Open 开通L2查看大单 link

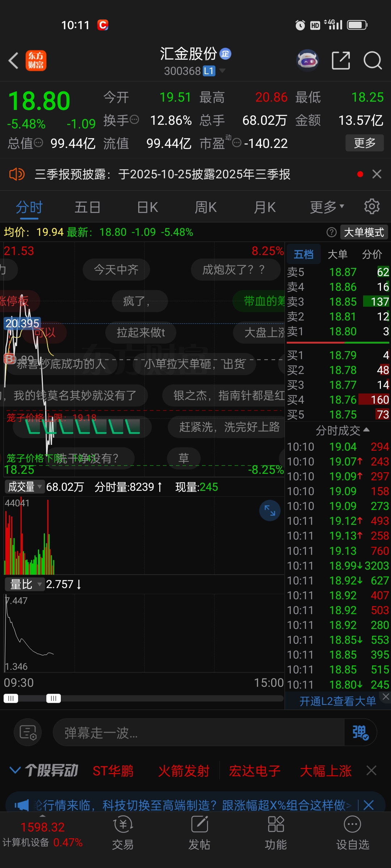337,701
